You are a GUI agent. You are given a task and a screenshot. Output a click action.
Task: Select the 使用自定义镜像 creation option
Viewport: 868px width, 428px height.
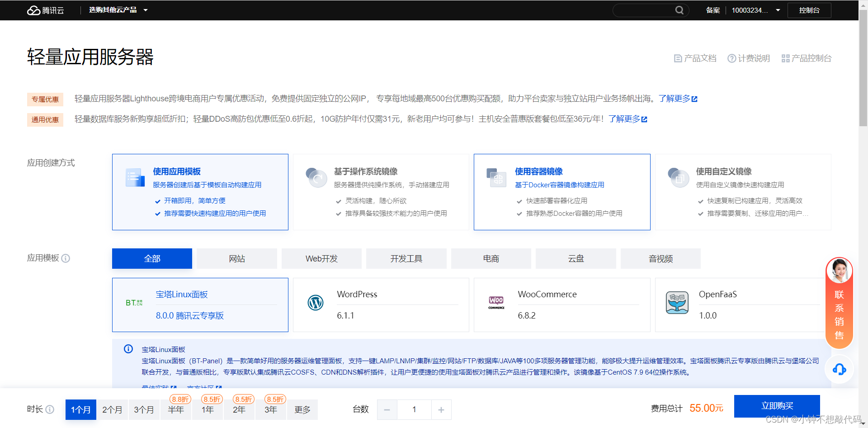tap(743, 192)
